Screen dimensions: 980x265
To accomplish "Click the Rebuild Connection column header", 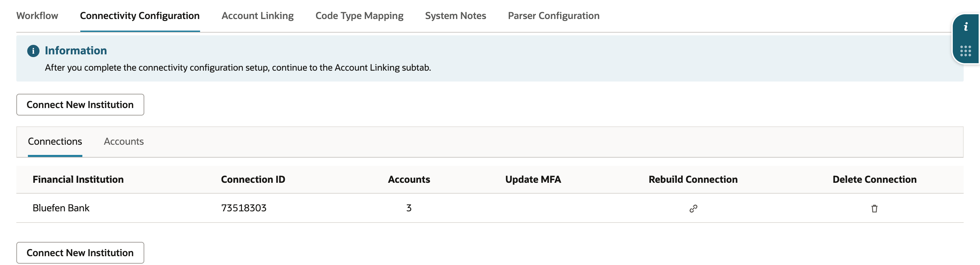I will [x=693, y=179].
